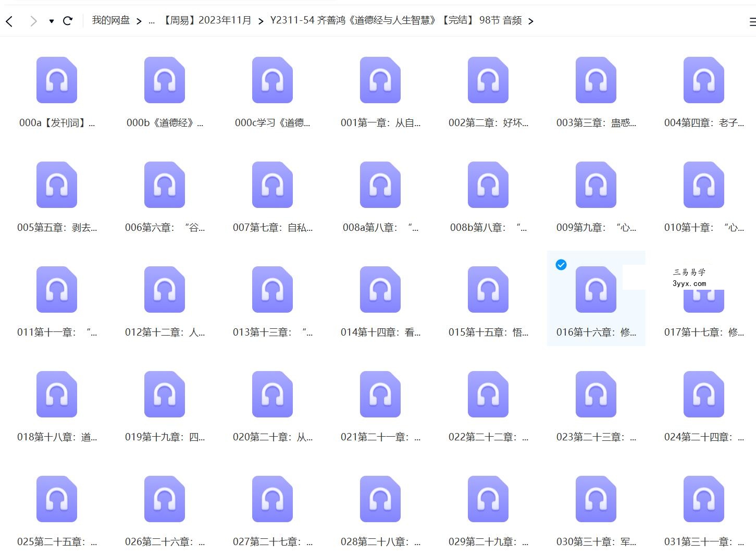Click file name 003第三章：蛊惑...
Screen dimensions: 756x555
tap(596, 122)
